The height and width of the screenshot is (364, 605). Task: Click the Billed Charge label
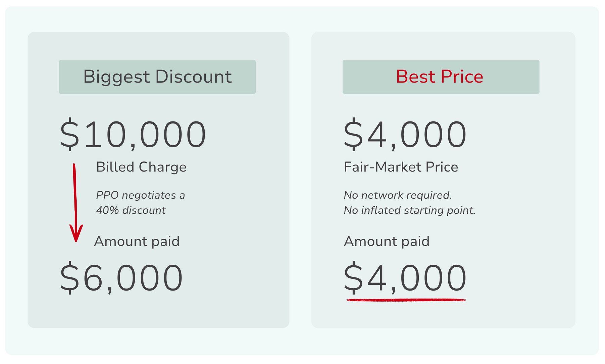click(141, 167)
